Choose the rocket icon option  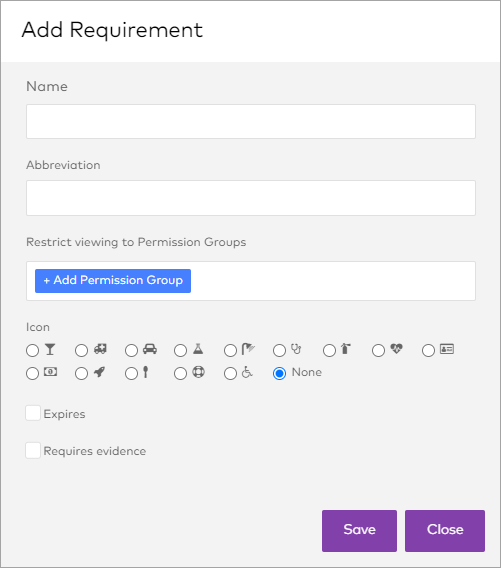tap(82, 373)
